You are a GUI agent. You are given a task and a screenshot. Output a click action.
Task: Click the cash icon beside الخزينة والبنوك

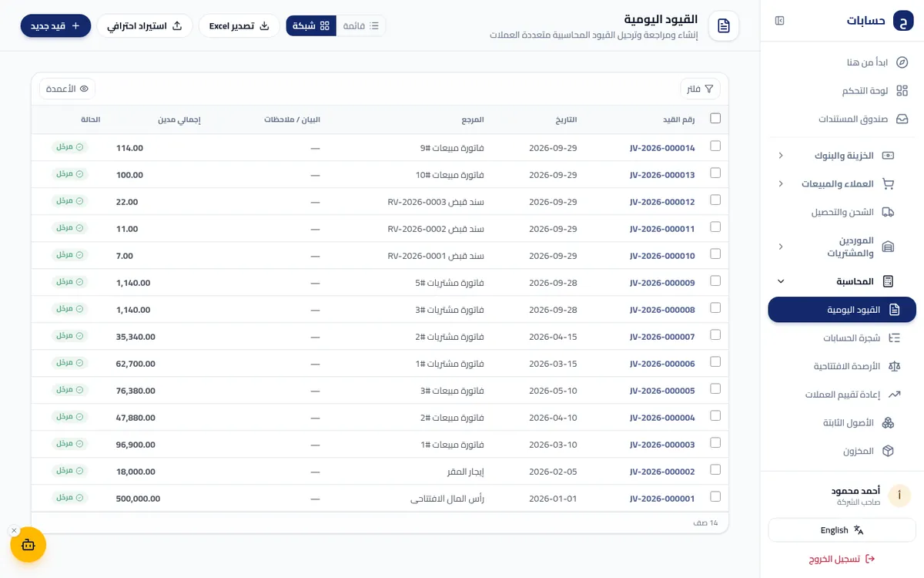(888, 156)
